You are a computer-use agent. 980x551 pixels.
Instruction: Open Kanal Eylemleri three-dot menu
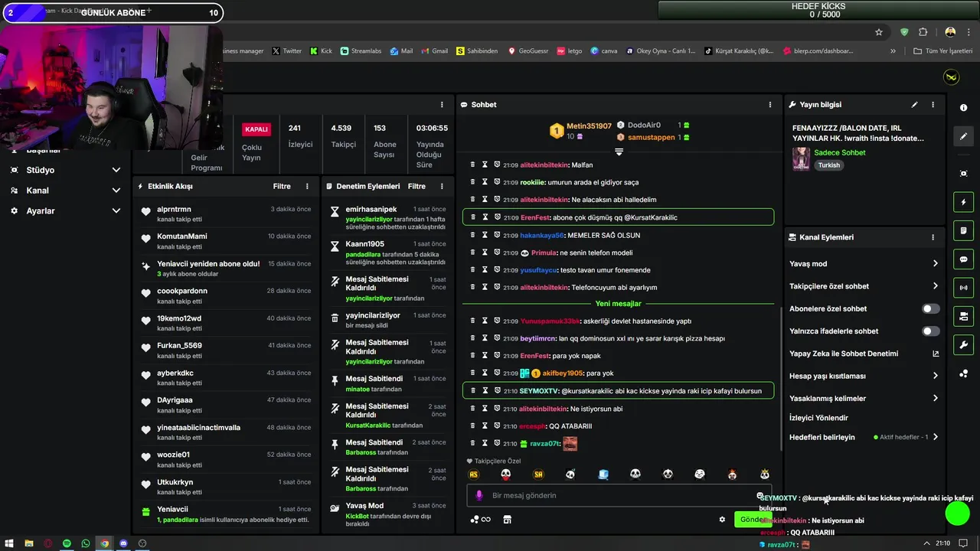933,237
